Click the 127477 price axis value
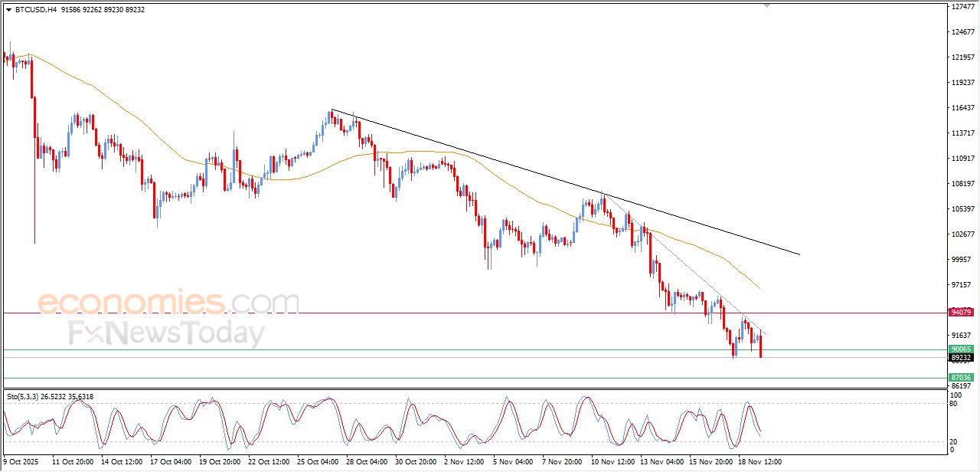Viewport: 980px width, 472px height. [x=962, y=7]
